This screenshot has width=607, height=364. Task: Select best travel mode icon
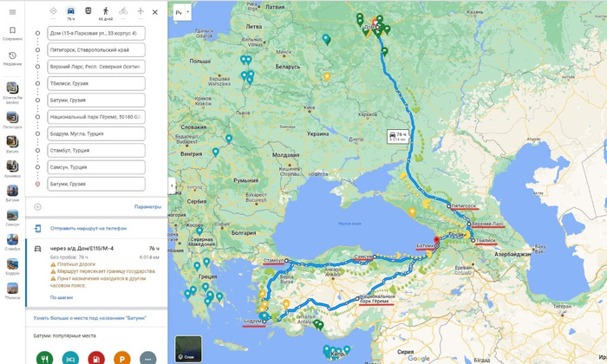coord(54,10)
